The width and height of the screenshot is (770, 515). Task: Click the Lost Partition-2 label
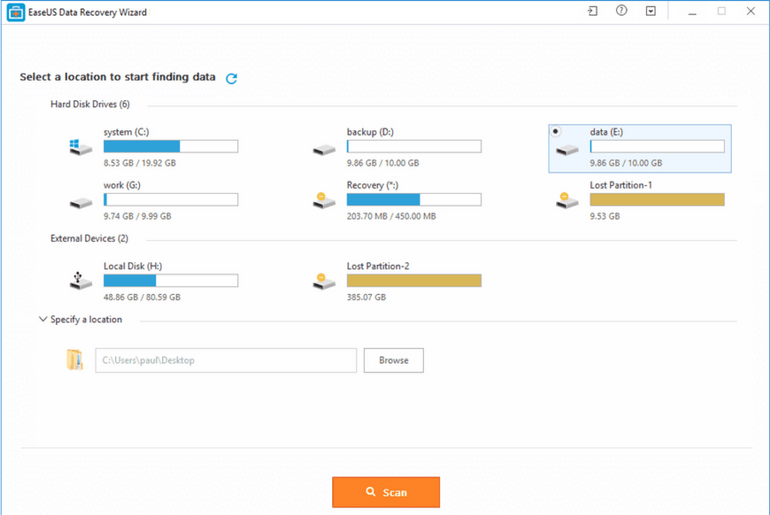tap(378, 266)
